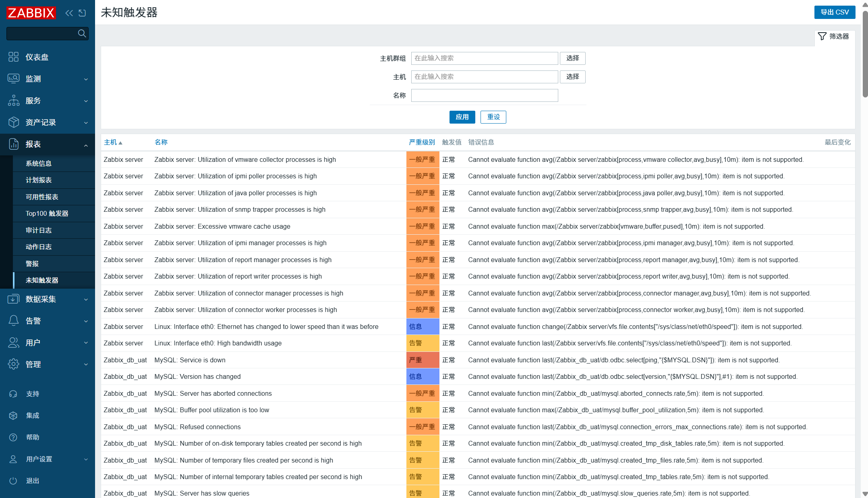The height and width of the screenshot is (498, 868).
Task: Focus the 主机群组 search field
Action: 485,58
